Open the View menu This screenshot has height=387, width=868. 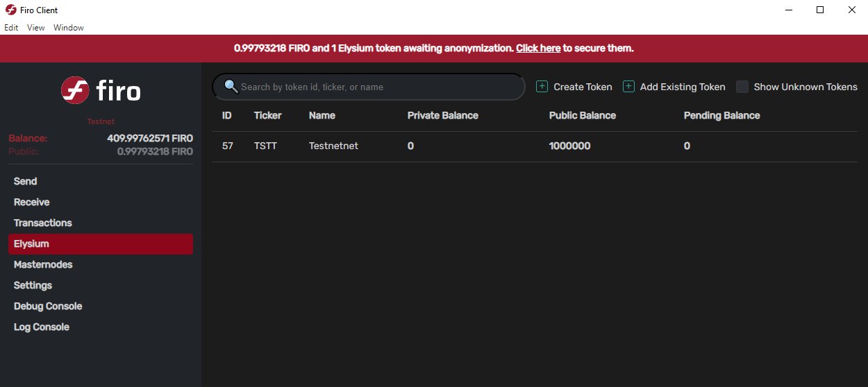pos(36,28)
